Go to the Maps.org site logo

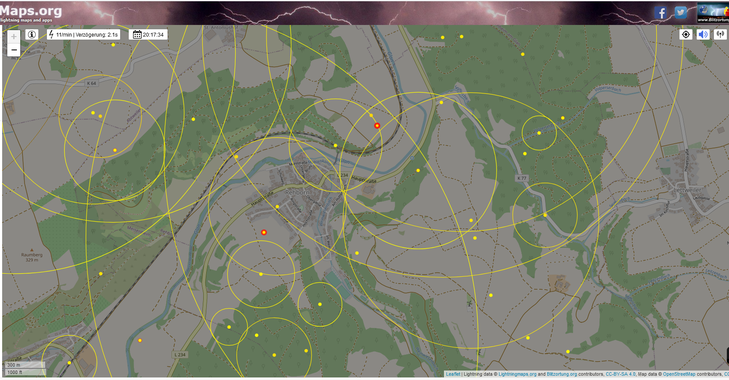31,13
